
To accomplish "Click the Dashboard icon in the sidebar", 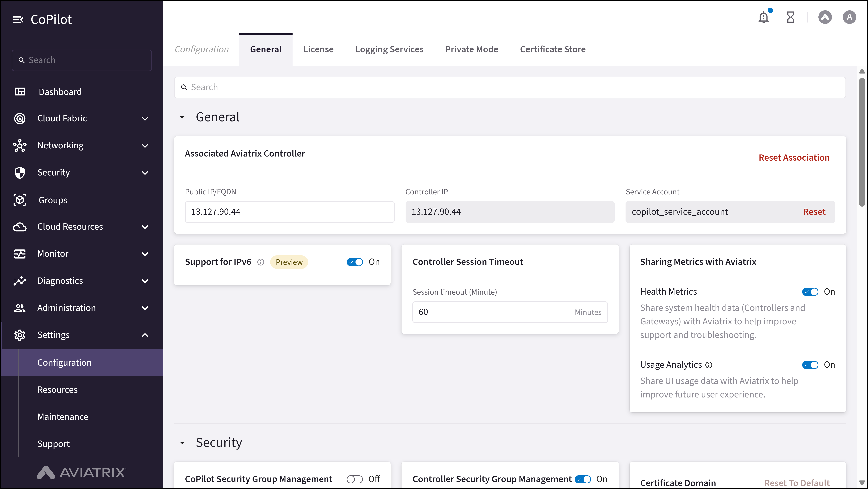I will [x=20, y=92].
